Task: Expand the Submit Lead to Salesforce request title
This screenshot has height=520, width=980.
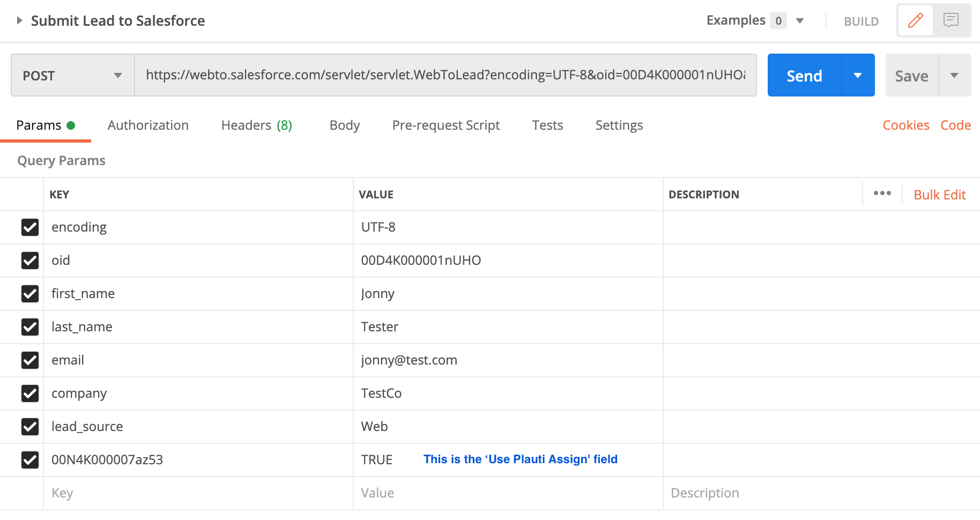Action: point(19,20)
